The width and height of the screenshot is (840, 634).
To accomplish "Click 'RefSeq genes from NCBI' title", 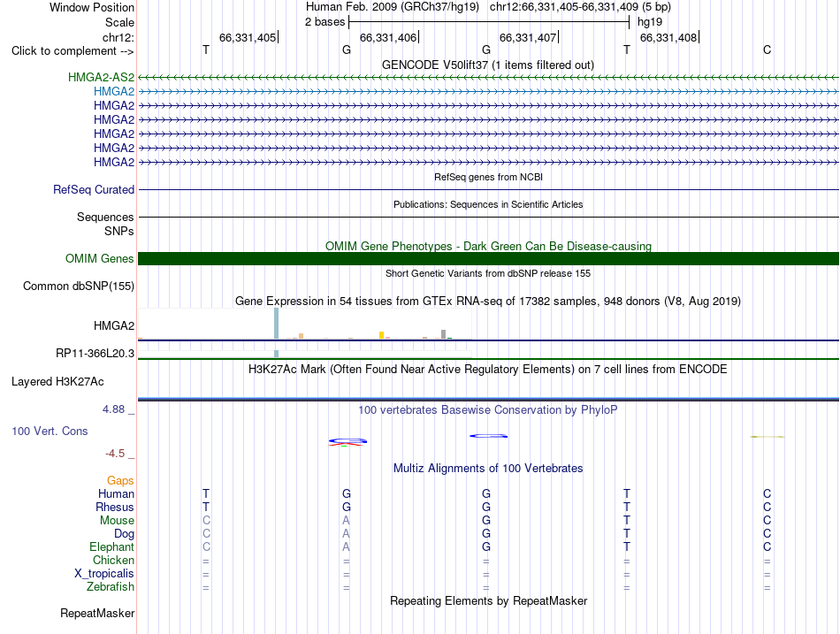I will click(x=489, y=177).
